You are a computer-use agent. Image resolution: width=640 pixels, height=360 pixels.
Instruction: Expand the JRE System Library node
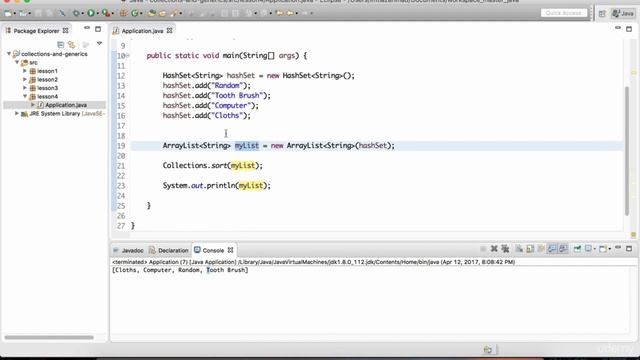[x=17, y=113]
